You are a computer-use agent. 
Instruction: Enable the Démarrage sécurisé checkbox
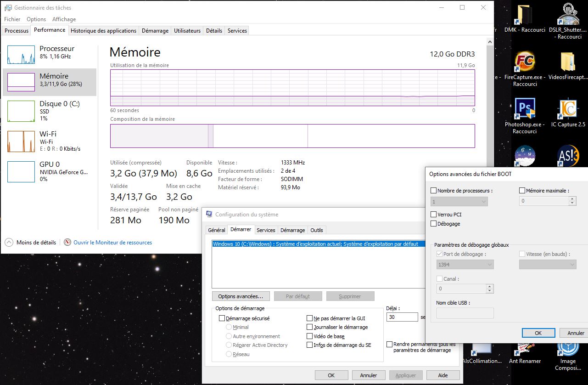click(222, 318)
